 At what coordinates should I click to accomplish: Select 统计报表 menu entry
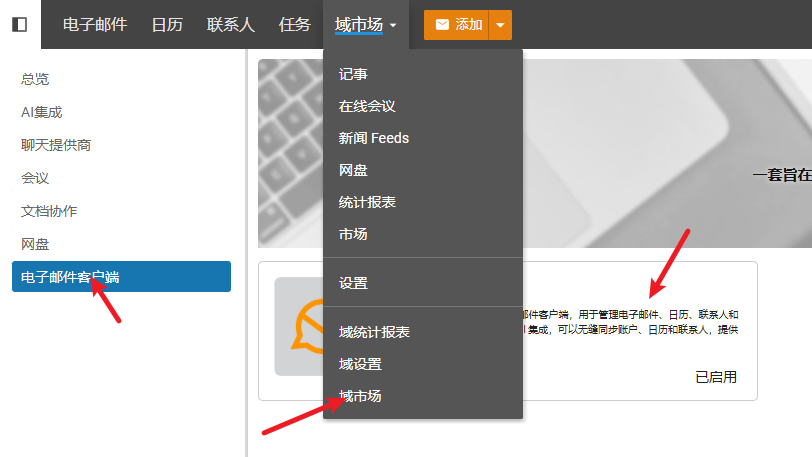[367, 202]
